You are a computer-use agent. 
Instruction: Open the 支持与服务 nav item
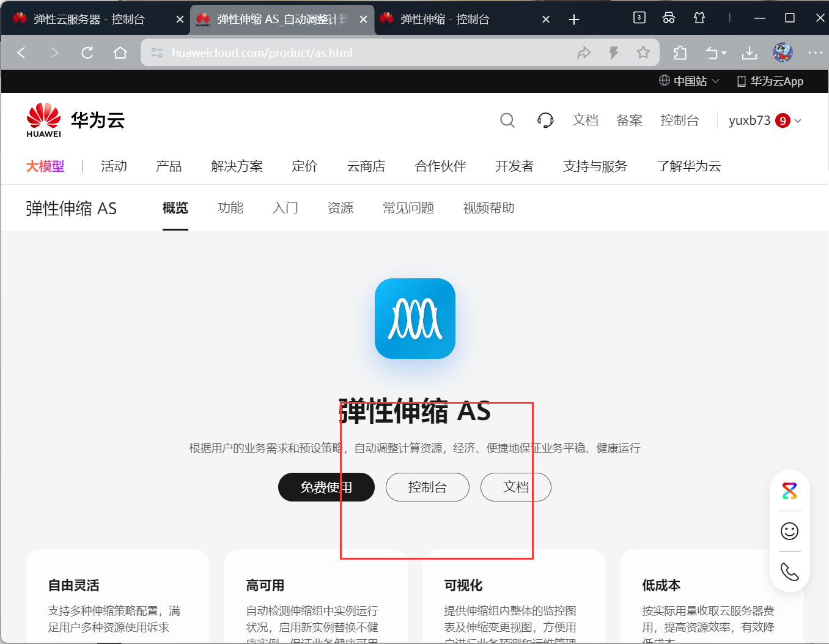pos(595,166)
